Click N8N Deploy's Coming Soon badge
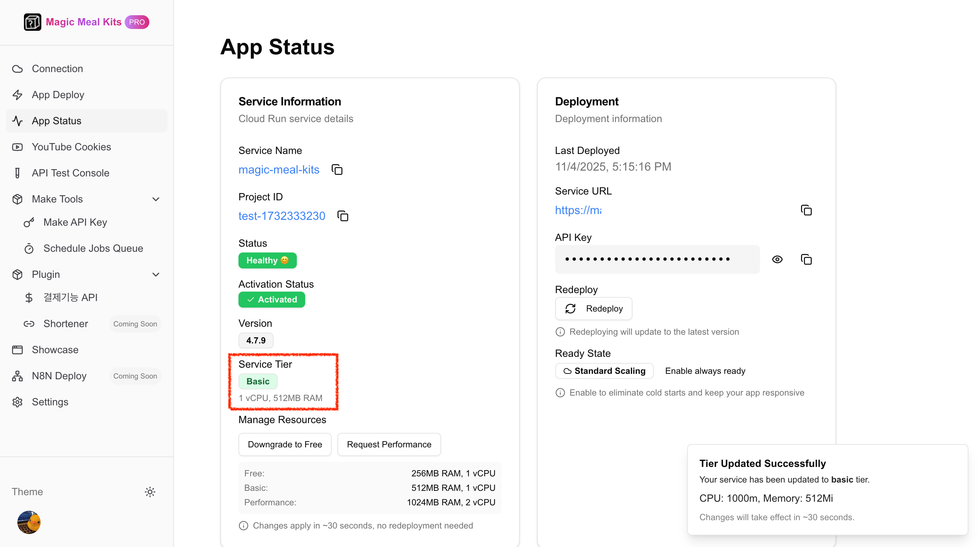 click(x=135, y=376)
